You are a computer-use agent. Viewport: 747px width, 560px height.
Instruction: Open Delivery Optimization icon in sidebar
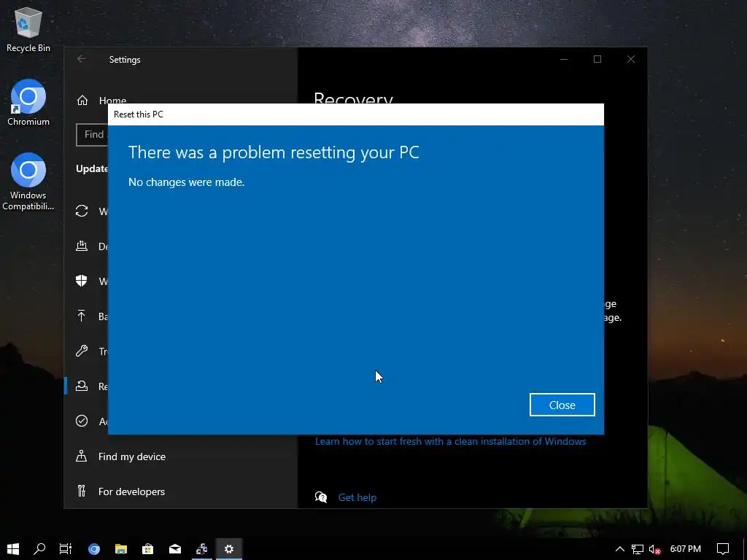(x=82, y=246)
